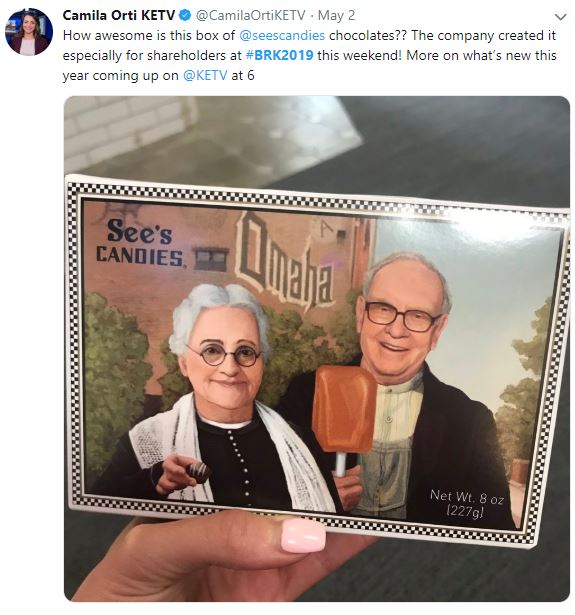Click the pink fingernail in photo
This screenshot has height=615, width=575.
(x=303, y=535)
